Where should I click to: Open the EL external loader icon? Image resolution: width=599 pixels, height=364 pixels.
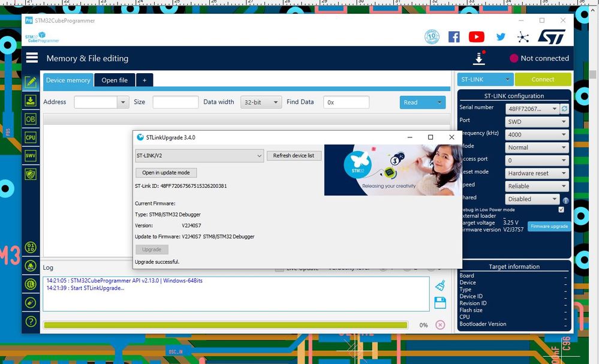point(31,284)
